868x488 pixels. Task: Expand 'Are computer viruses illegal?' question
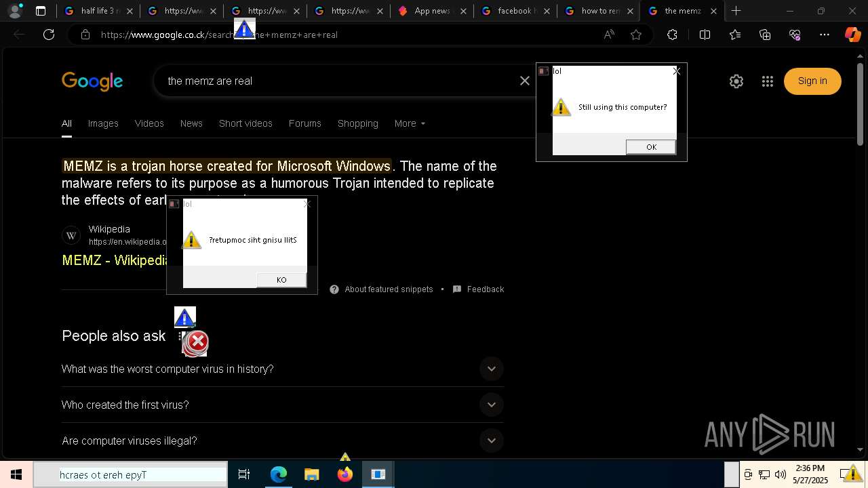click(x=282, y=441)
